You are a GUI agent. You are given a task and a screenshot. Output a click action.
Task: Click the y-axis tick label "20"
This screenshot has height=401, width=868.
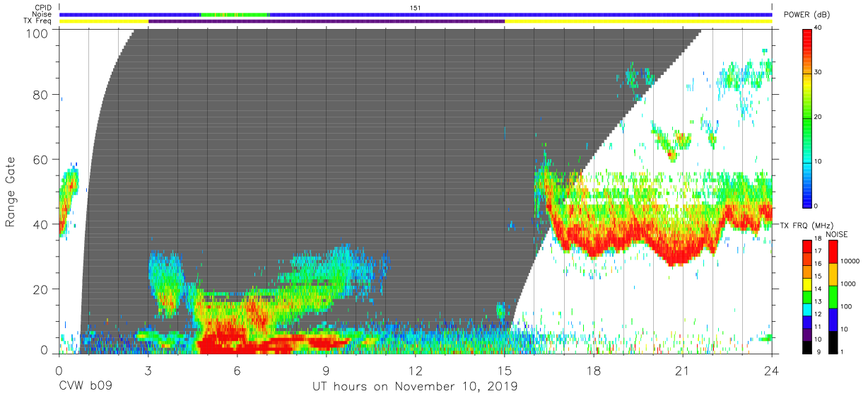click(x=42, y=289)
